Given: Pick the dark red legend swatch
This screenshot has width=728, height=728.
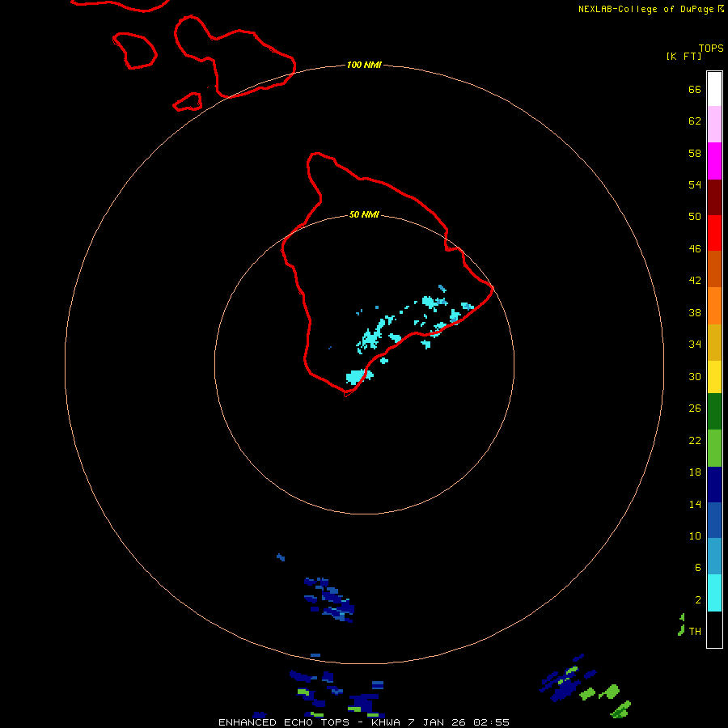Looking at the screenshot, I should (714, 197).
